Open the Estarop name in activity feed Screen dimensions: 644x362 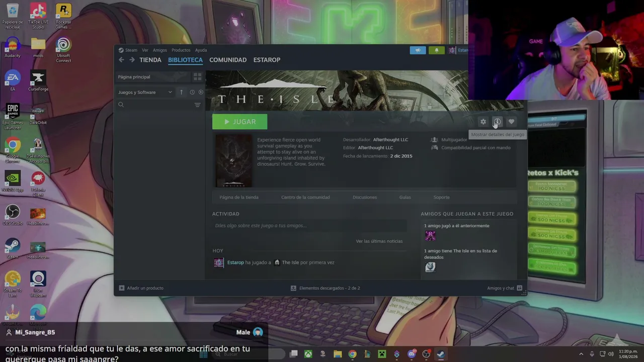click(235, 262)
